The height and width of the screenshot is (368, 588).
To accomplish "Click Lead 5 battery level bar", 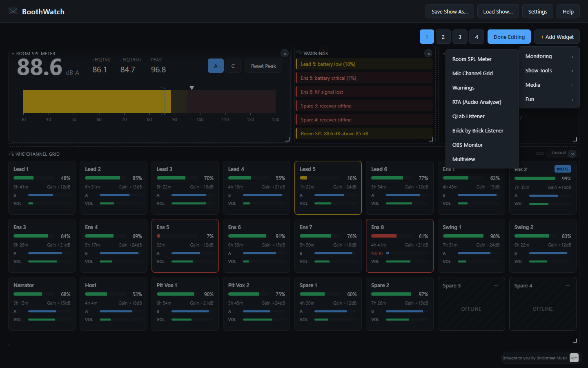I will point(320,178).
